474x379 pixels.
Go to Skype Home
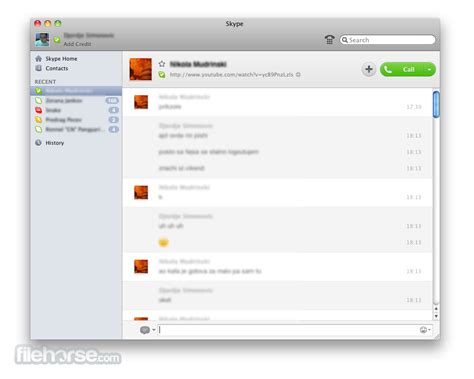tap(61, 59)
